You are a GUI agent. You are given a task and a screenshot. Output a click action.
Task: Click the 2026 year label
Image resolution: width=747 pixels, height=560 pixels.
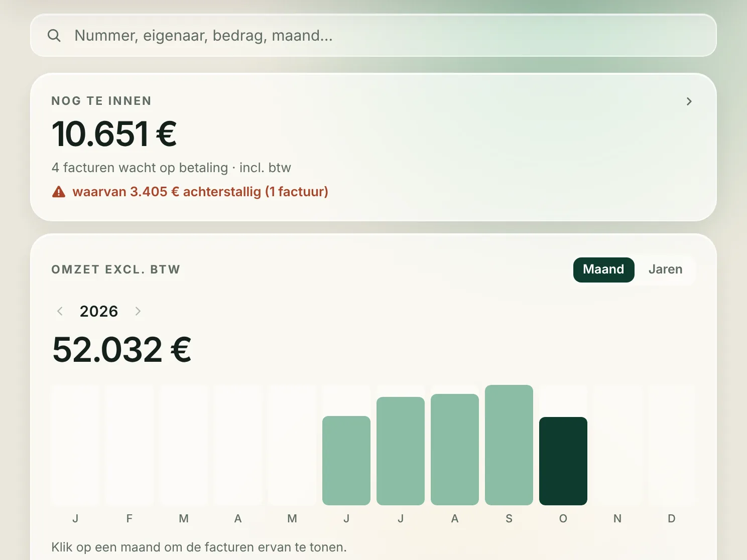pos(99,311)
